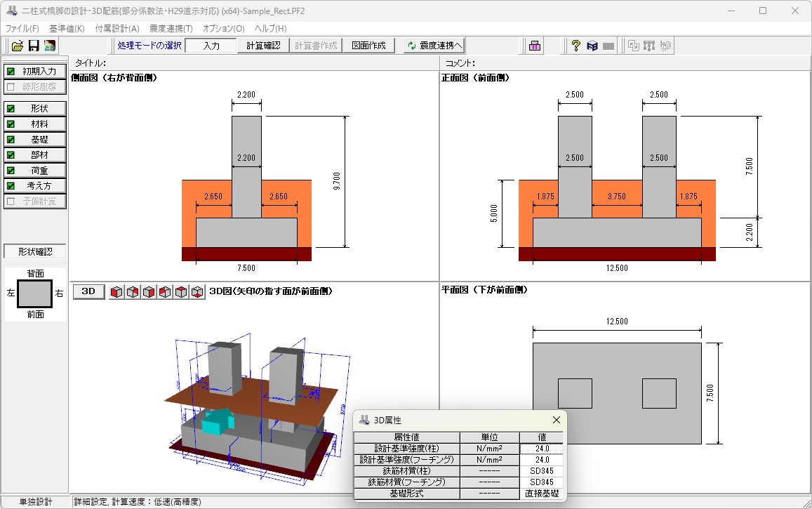Open the 荷重 input step
Viewport: 812px width, 509px height.
tap(35, 171)
